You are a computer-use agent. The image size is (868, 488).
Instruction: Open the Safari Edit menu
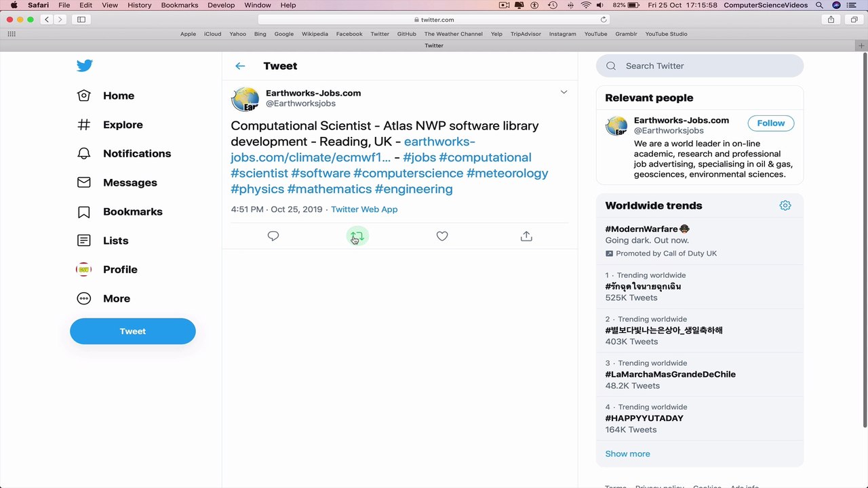click(85, 5)
